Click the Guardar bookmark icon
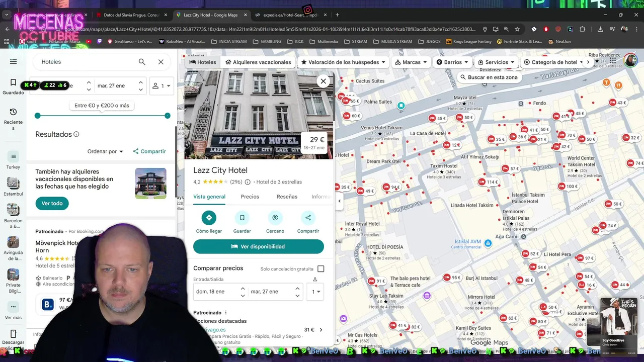This screenshot has width=644, height=362. (242, 218)
